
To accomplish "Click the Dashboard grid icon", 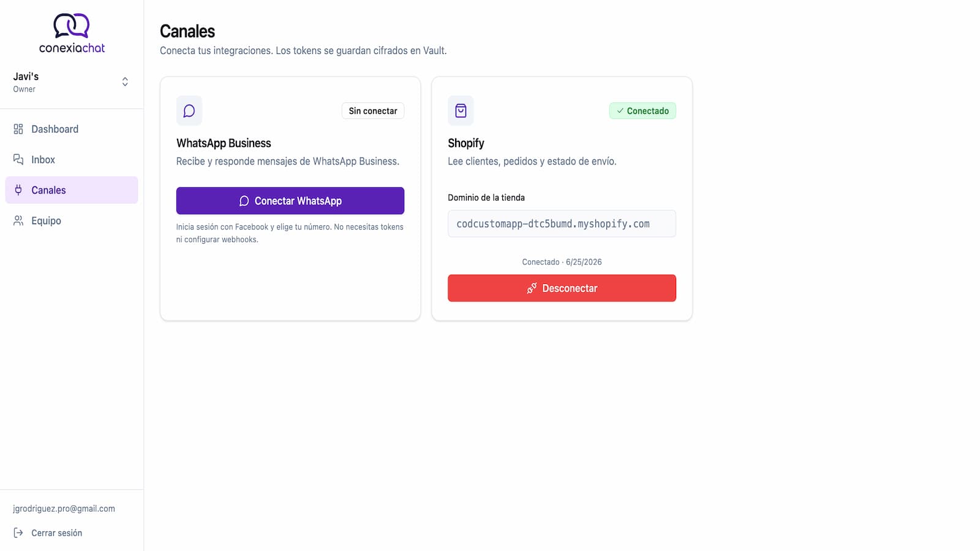I will 18,129.
